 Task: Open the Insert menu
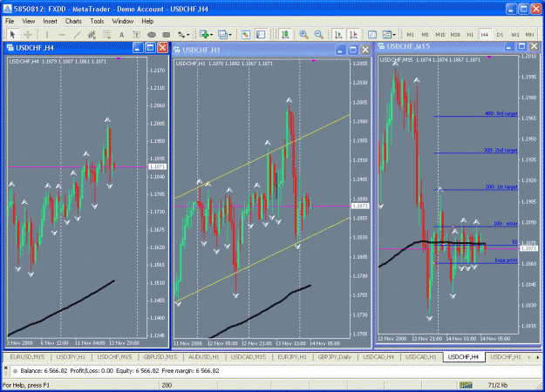click(x=50, y=21)
